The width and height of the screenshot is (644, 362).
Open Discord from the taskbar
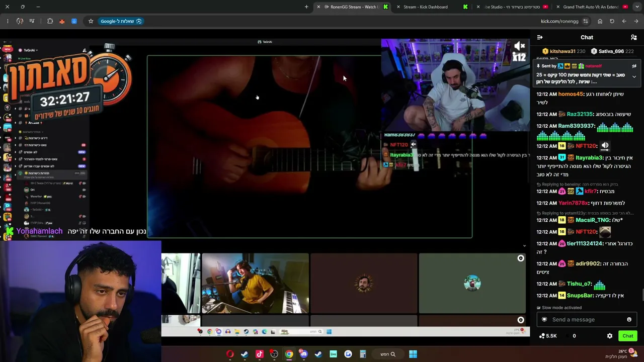[x=303, y=354]
